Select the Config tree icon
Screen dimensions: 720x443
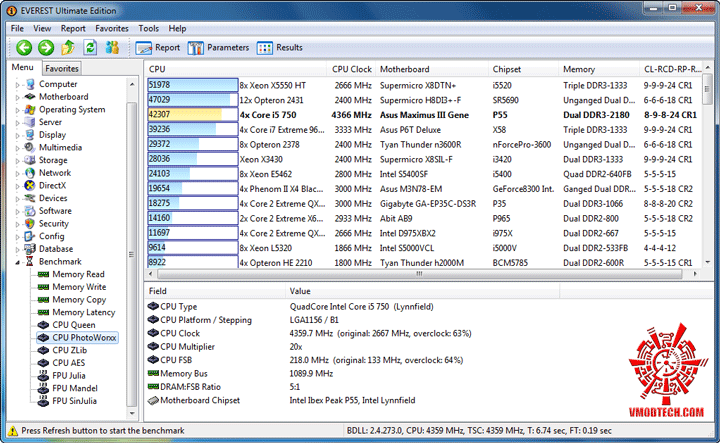point(30,236)
